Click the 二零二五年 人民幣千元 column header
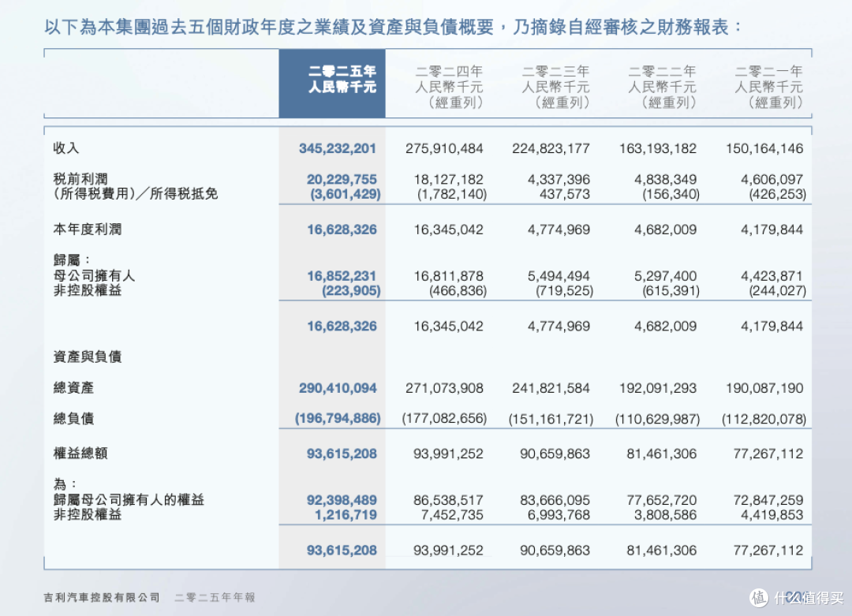This screenshot has width=852, height=616. (x=332, y=83)
